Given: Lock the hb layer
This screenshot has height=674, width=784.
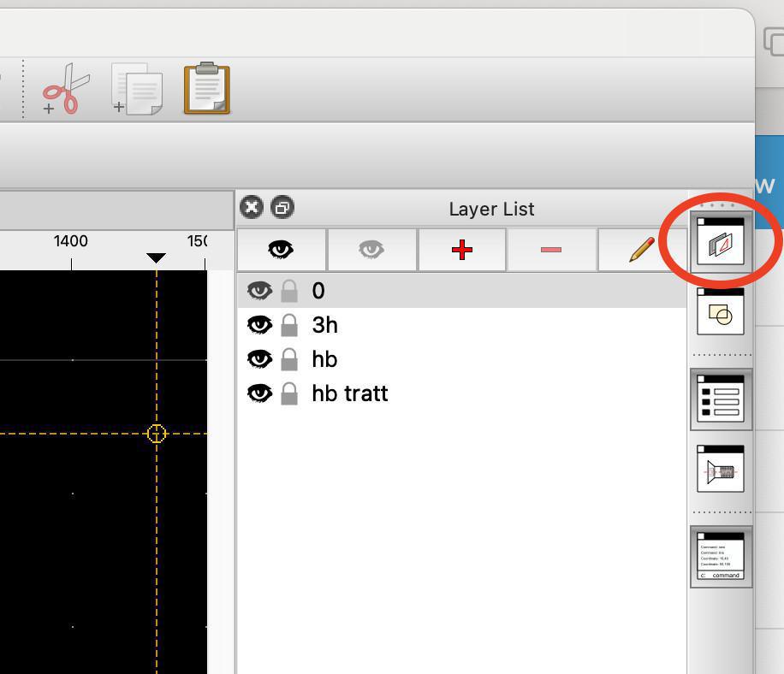Looking at the screenshot, I should point(289,359).
